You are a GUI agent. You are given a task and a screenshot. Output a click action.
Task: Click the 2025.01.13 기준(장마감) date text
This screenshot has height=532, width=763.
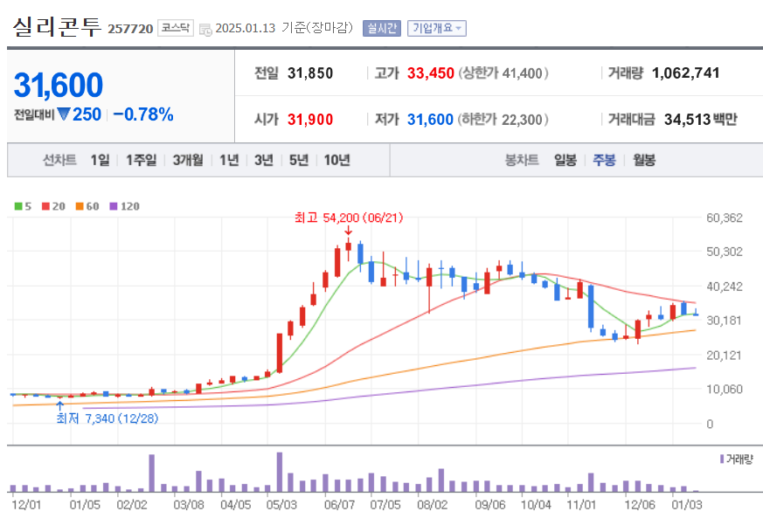tap(284, 28)
